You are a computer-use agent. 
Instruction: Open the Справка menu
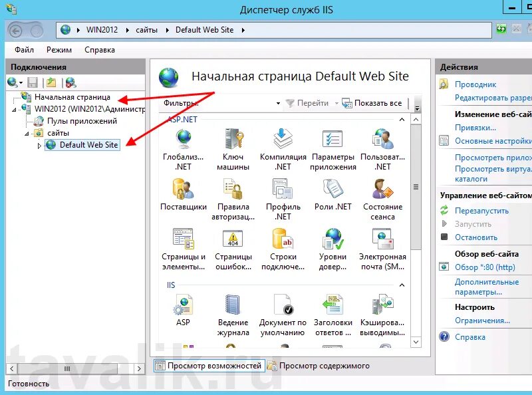(100, 50)
